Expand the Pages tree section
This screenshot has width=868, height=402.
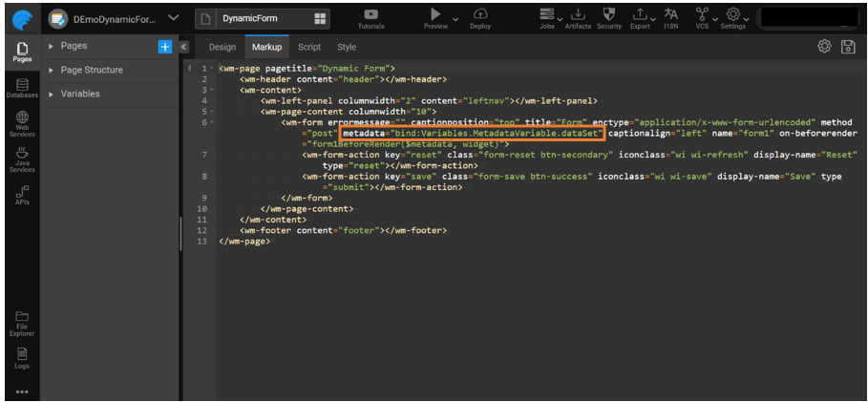point(51,46)
